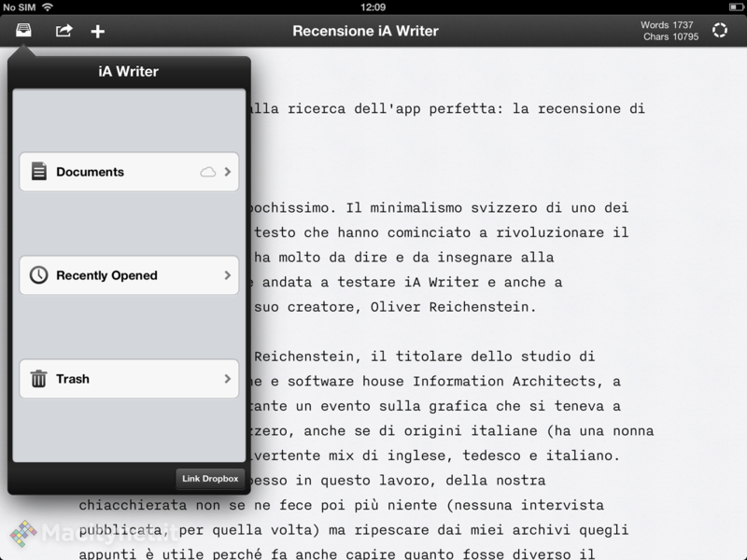Viewport: 747px width, 560px height.
Task: Tap the 12:09 clock in status bar
Action: 373,7
